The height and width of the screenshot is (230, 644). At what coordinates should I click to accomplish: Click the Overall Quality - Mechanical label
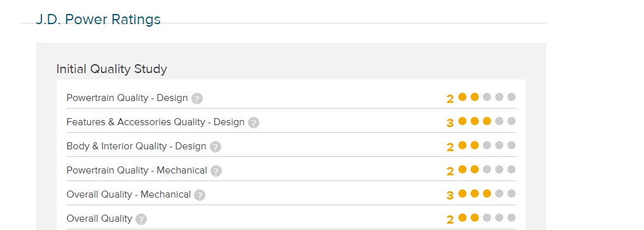point(128,194)
